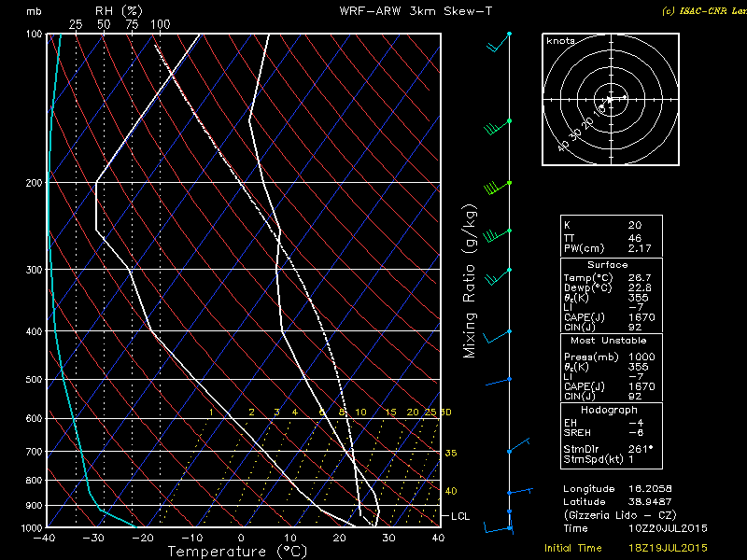747x560 pixels.
Task: Click the surface Dewp value 22.8
Action: tap(639, 287)
